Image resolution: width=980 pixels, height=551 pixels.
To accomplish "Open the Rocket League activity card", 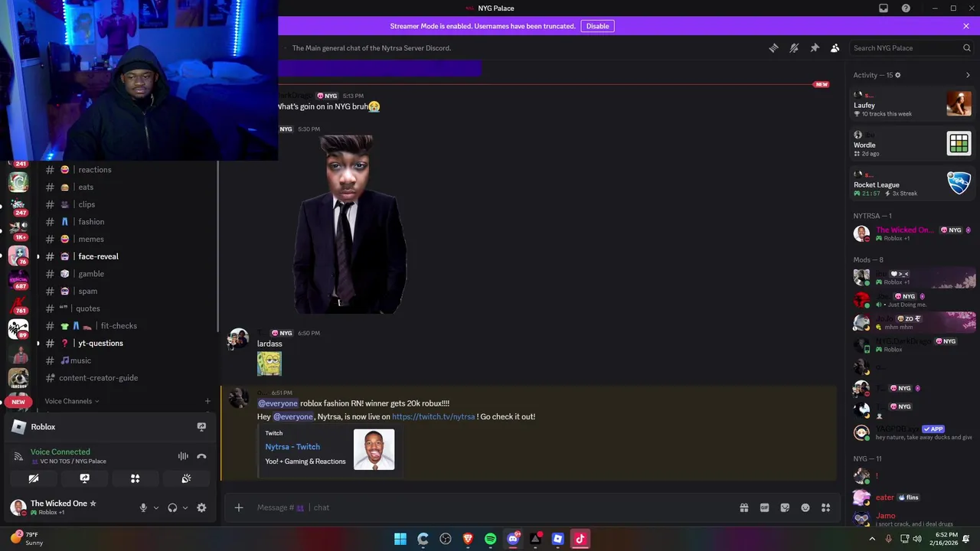I will pos(913,183).
